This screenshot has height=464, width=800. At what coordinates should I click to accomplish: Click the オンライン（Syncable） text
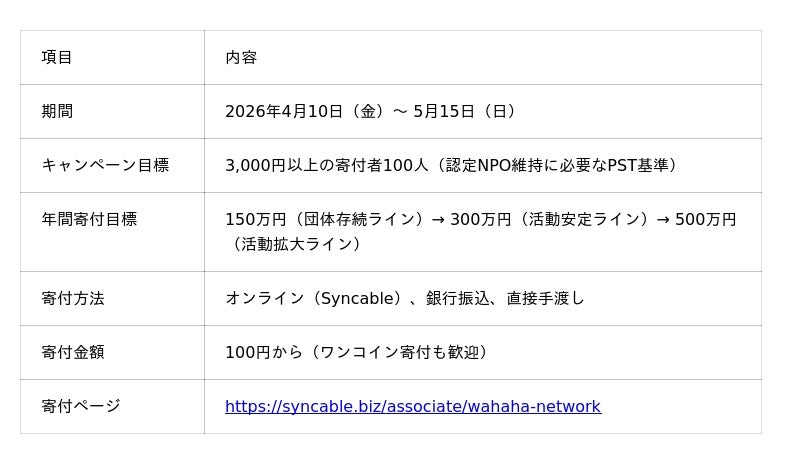point(315,298)
